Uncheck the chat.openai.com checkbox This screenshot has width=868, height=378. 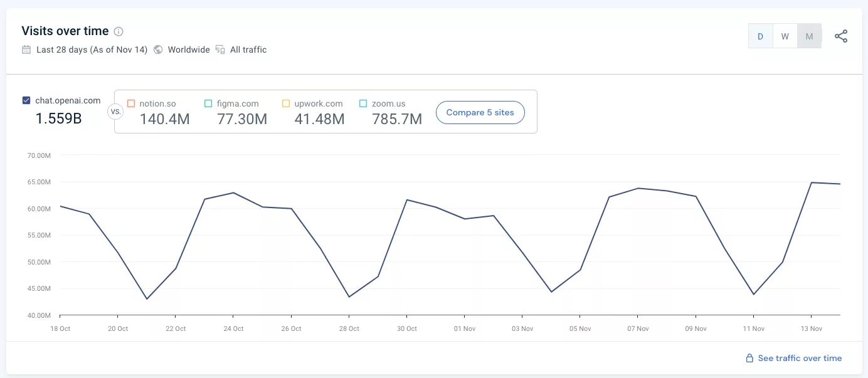coord(26,100)
